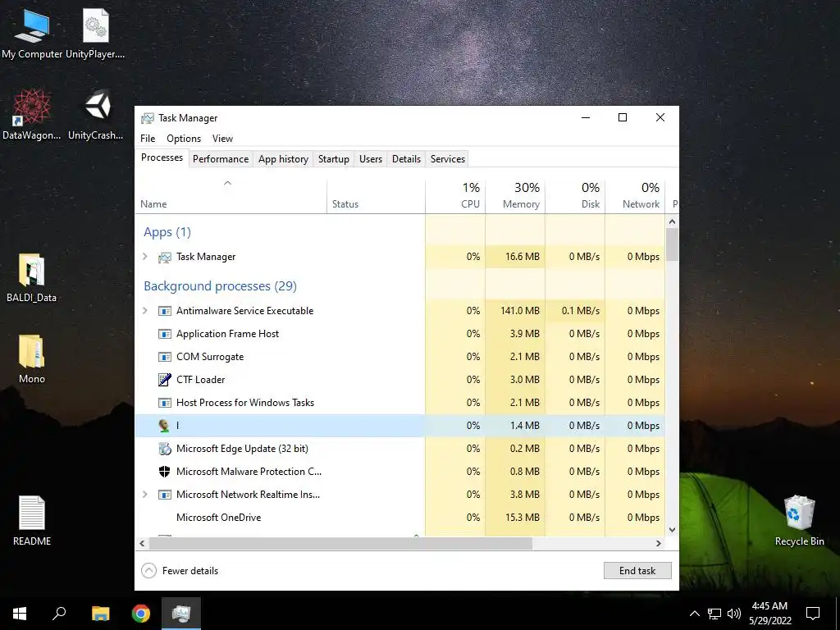The image size is (840, 630).
Task: Click Antimalware Service Executable icon
Action: [164, 311]
